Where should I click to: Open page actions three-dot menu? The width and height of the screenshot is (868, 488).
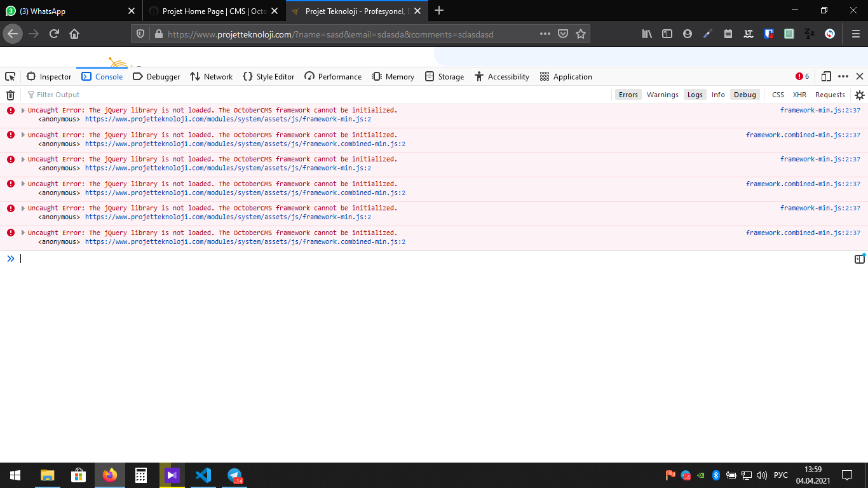point(545,34)
